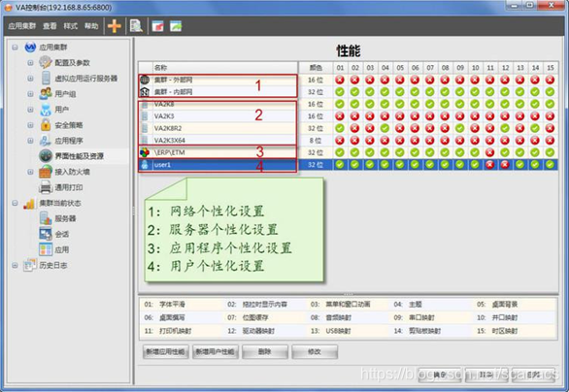This screenshot has width=569, height=392.
Task: Click the 新增应用性能 button
Action: (x=165, y=352)
